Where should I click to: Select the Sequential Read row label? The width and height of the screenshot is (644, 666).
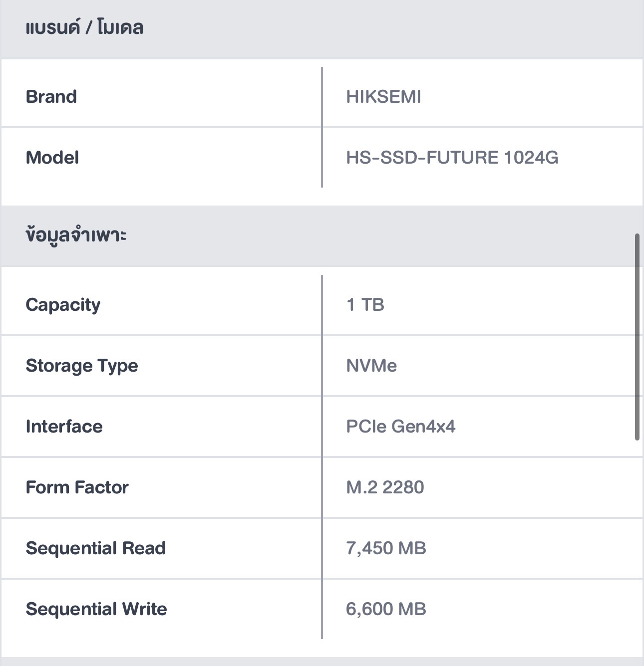[x=95, y=548]
